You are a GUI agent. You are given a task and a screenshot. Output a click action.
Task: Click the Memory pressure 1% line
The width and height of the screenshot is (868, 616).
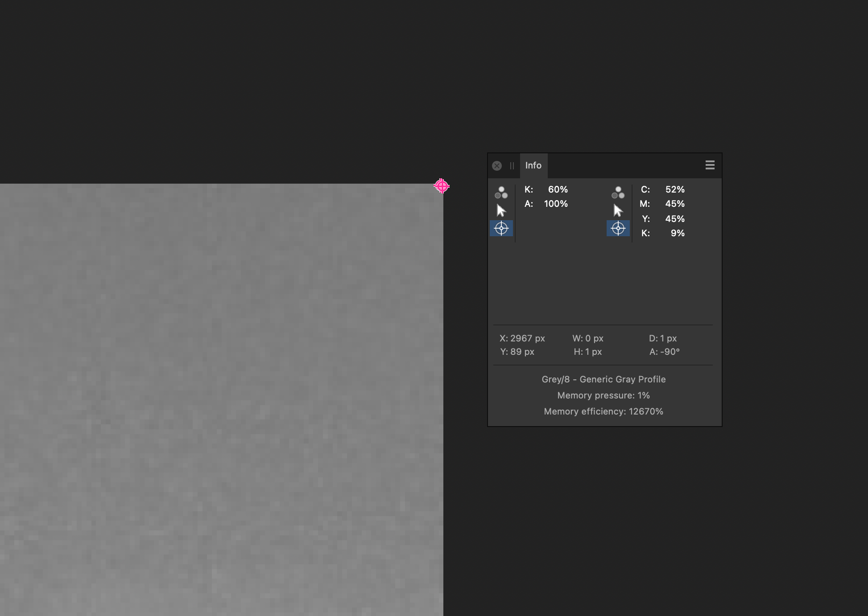[603, 395]
